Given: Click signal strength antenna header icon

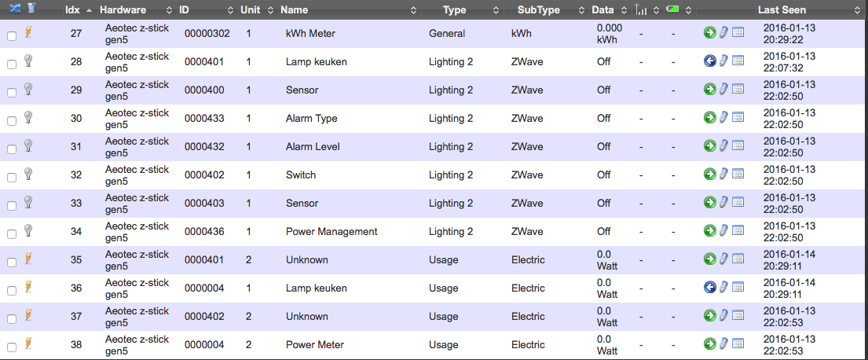Looking at the screenshot, I should (640, 10).
